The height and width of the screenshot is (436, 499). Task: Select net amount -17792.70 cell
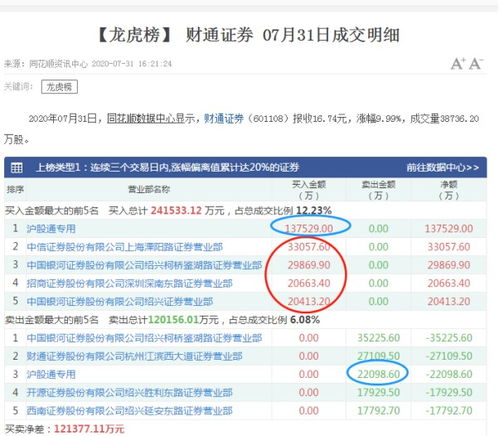click(x=449, y=411)
